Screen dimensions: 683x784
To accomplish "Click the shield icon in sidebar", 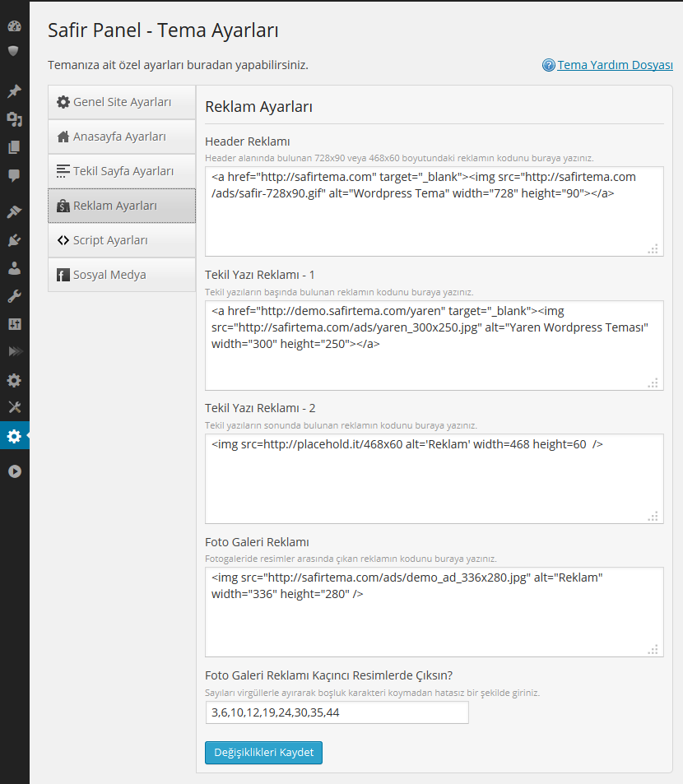I will click(13, 51).
